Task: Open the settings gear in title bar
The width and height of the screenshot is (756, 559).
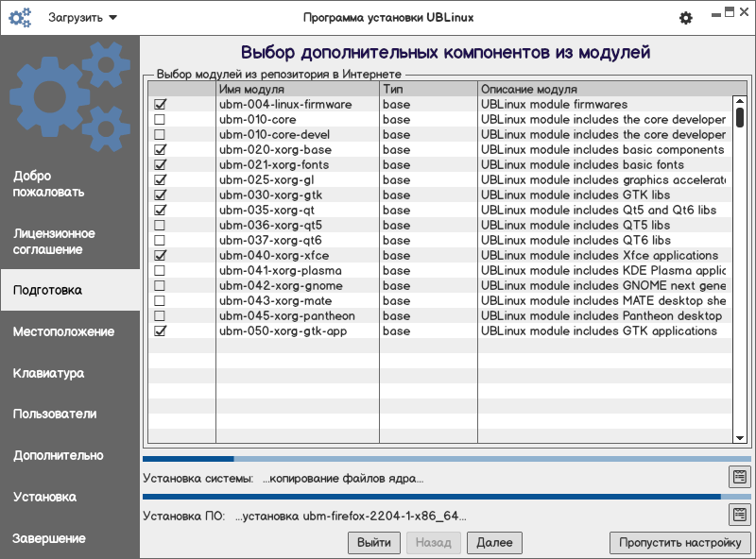Action: [686, 18]
